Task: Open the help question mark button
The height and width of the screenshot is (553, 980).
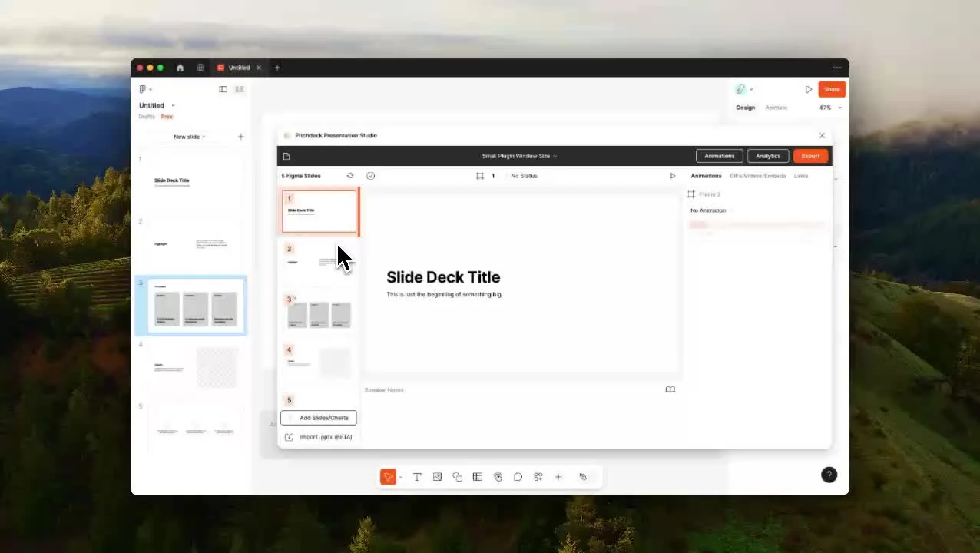Action: pyautogui.click(x=829, y=475)
